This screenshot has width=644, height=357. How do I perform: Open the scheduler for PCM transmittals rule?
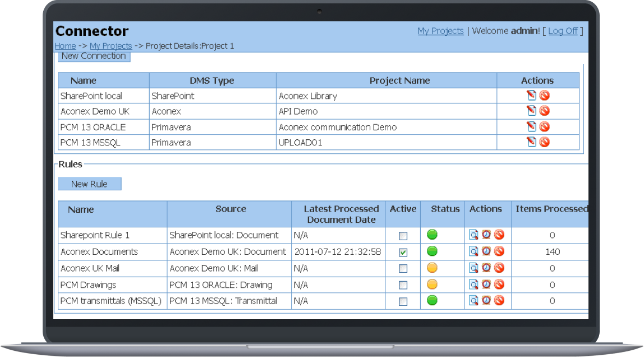click(x=486, y=300)
